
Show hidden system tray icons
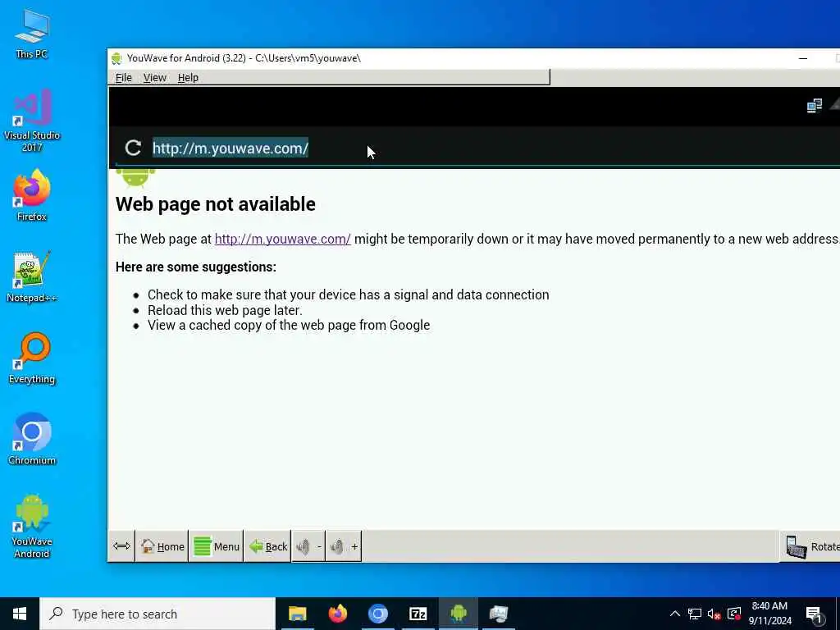(x=674, y=614)
